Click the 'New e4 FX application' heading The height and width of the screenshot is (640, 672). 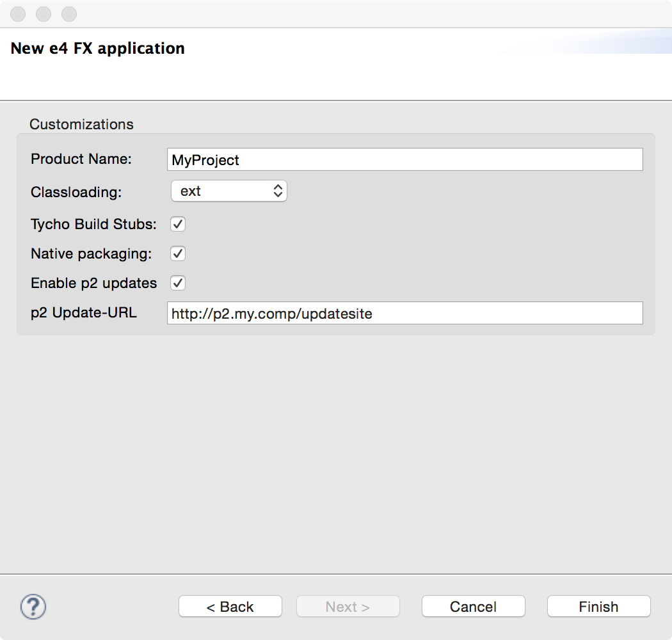[98, 49]
